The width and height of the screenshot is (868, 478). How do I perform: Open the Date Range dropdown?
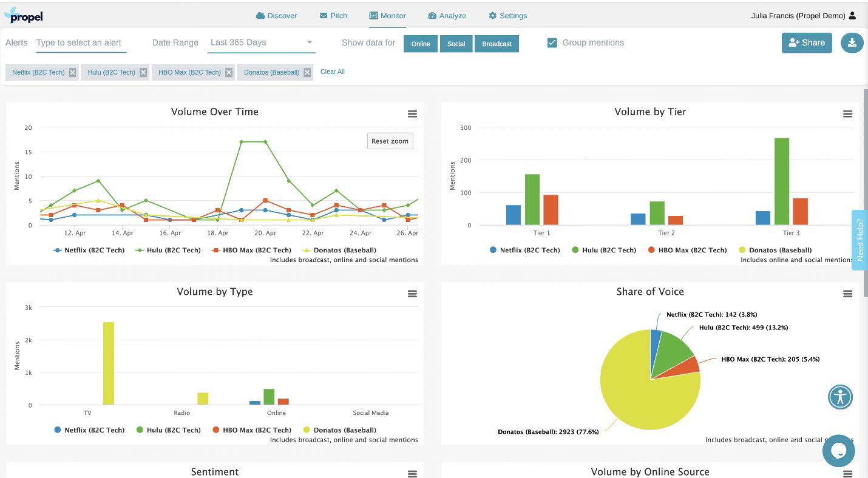[261, 43]
